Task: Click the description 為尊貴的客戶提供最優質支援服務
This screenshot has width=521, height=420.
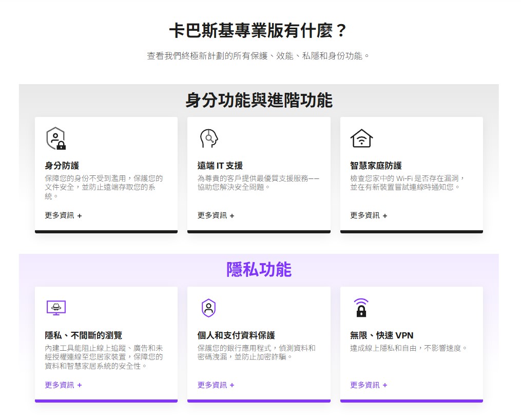Action: click(258, 183)
